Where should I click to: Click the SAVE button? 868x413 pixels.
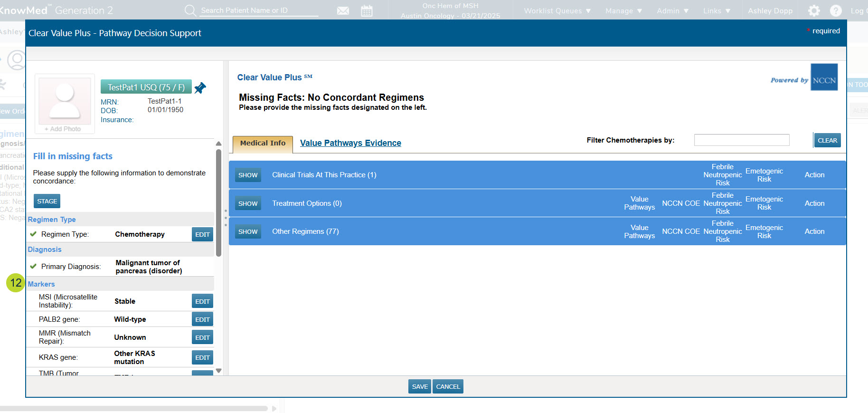[x=419, y=386]
